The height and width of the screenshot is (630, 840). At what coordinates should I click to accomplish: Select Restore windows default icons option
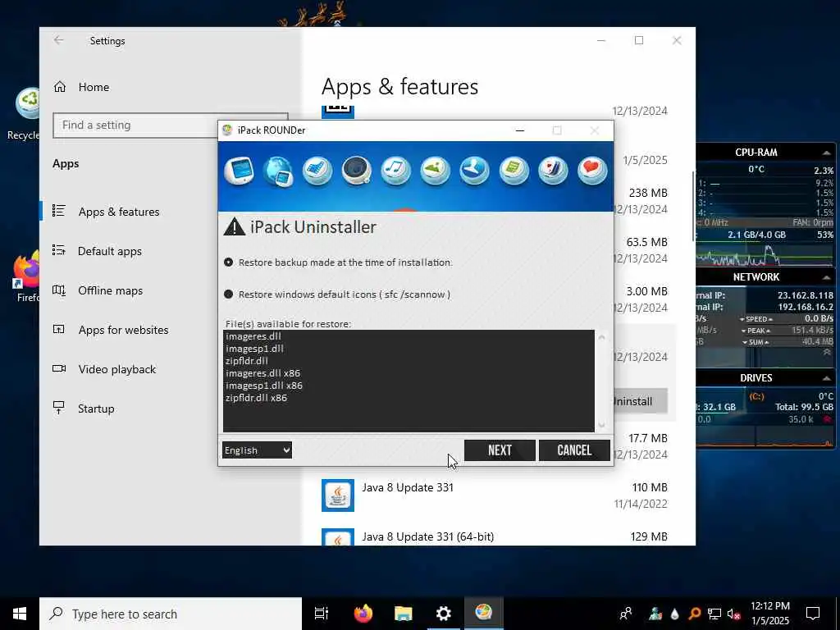point(336,294)
